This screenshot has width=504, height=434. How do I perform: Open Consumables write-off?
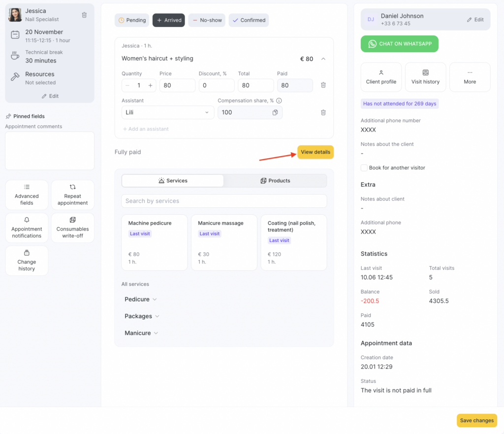point(72,228)
